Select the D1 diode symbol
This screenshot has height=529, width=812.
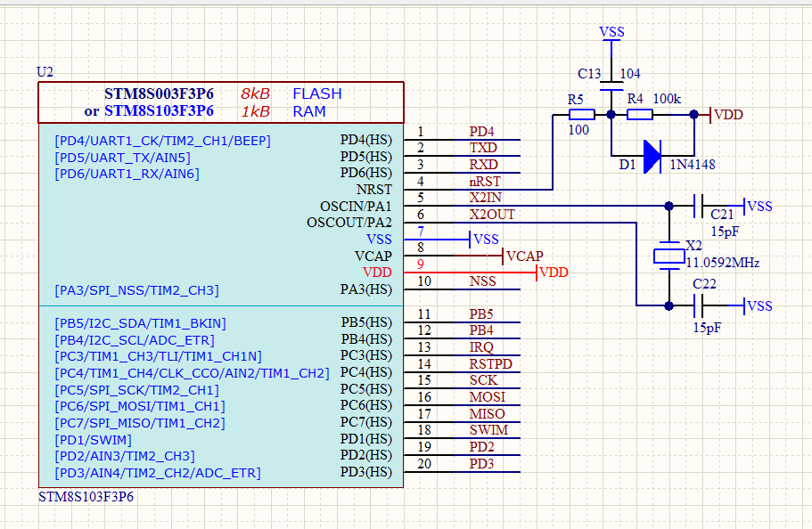[652, 157]
